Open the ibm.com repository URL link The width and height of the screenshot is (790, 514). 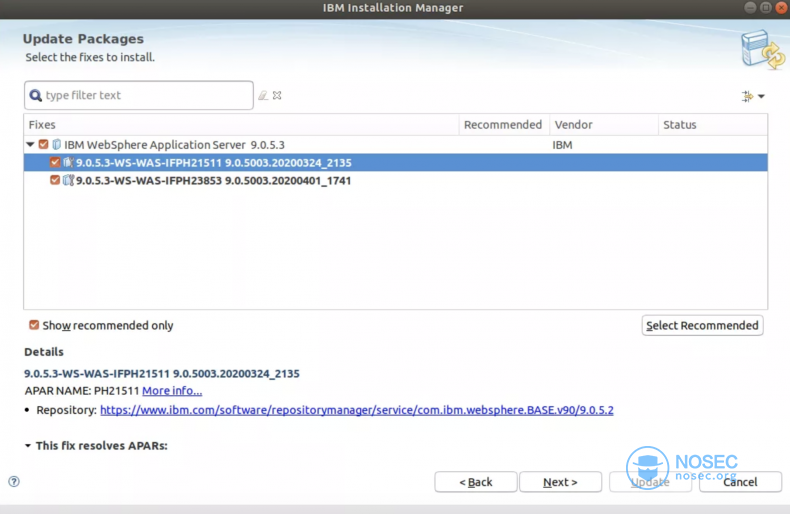click(x=357, y=410)
